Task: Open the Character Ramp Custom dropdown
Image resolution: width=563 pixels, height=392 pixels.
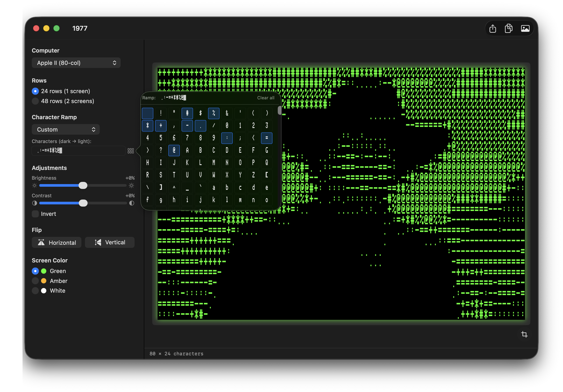Action: click(x=66, y=130)
